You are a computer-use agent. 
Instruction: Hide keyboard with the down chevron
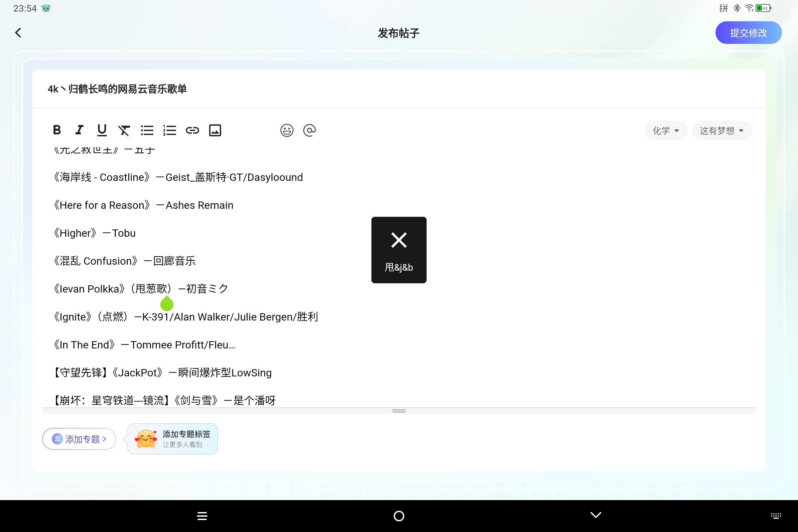tap(596, 515)
